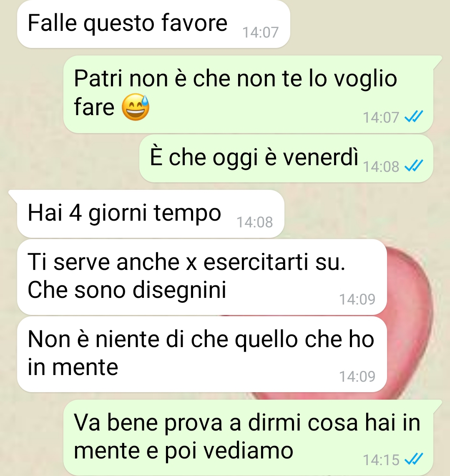This screenshot has width=450, height=476.
Task: Tap the word 'disegnini' in the message
Action: (x=180, y=290)
